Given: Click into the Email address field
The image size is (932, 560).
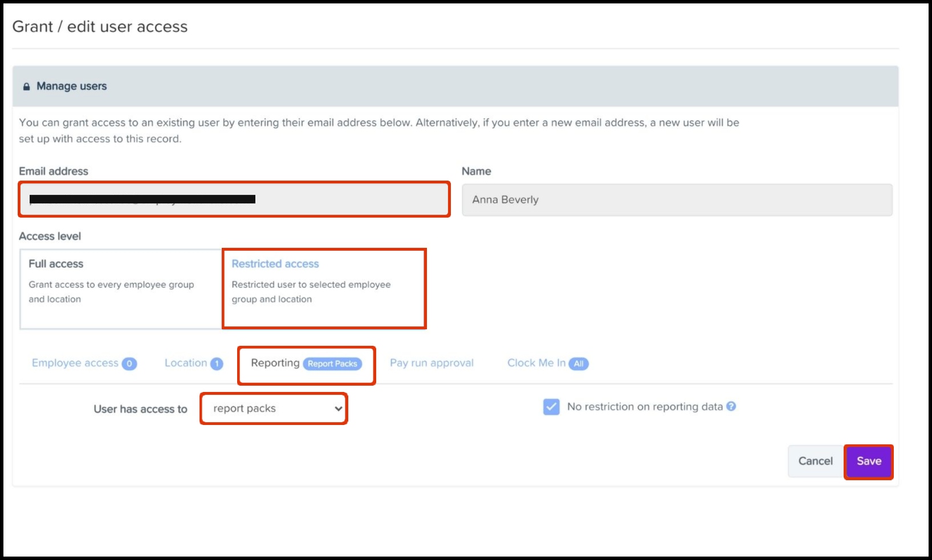Looking at the screenshot, I should pyautogui.click(x=234, y=199).
